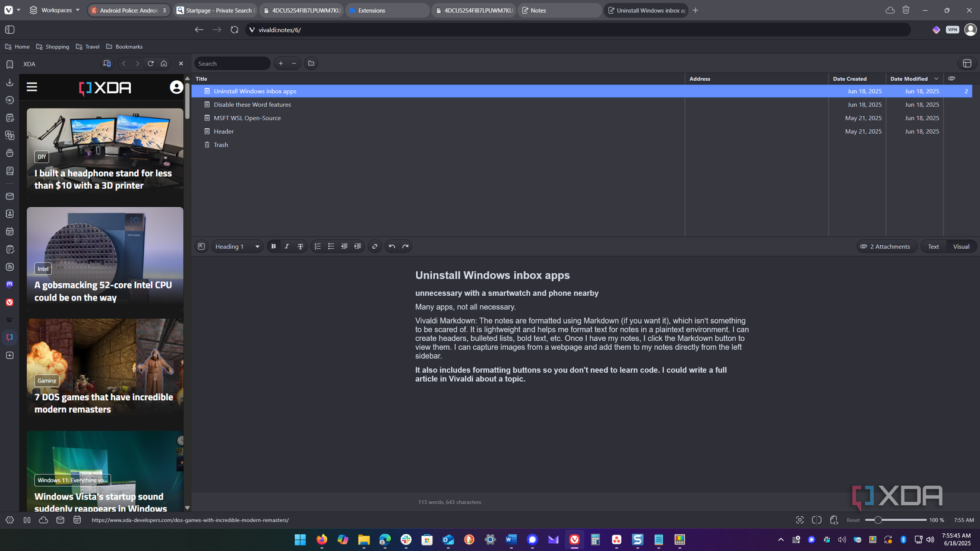Viewport: 980px width, 551px height.
Task: Open the Calendar panel in the sidebar
Action: point(10,232)
